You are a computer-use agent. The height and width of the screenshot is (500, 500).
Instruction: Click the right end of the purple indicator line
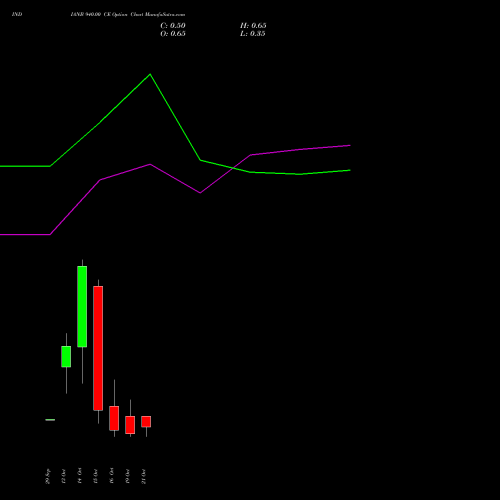[350, 145]
